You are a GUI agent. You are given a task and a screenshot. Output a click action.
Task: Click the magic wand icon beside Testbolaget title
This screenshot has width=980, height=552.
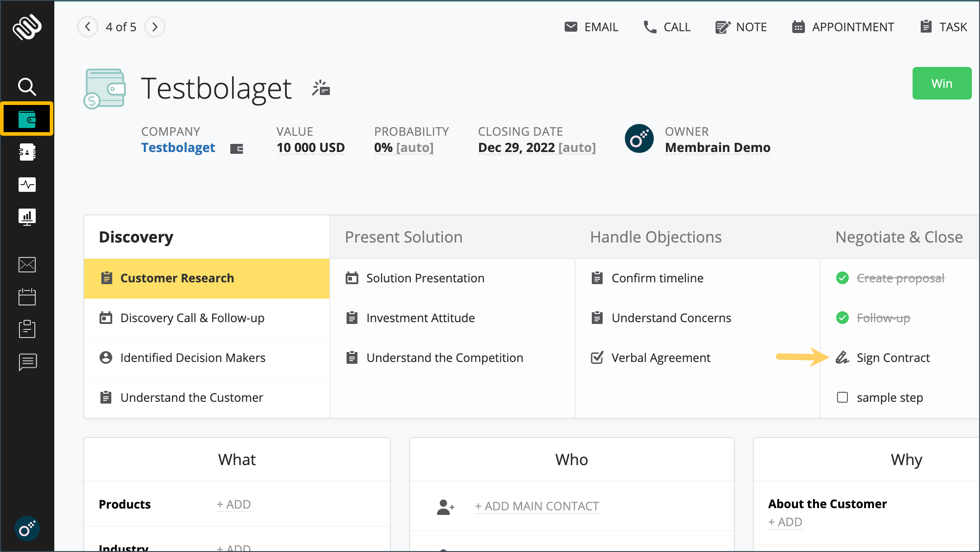[x=321, y=88]
